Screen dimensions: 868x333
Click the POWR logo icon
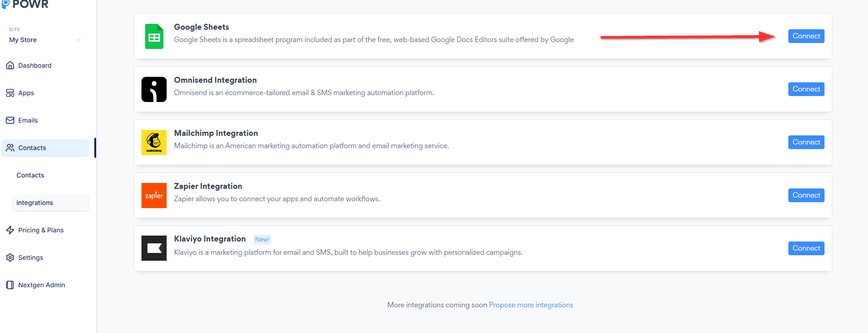5,4
